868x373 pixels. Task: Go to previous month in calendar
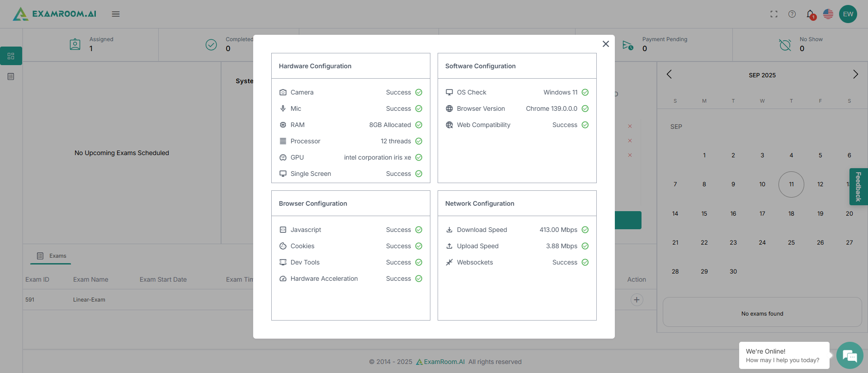pyautogui.click(x=669, y=74)
